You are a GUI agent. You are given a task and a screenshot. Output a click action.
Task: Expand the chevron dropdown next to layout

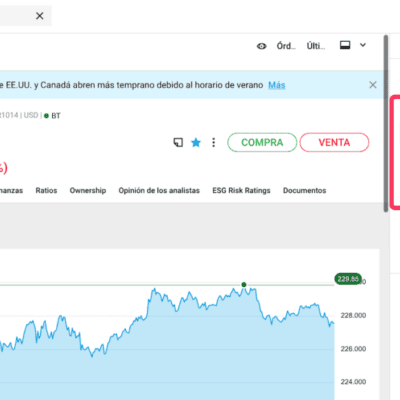[x=363, y=45]
